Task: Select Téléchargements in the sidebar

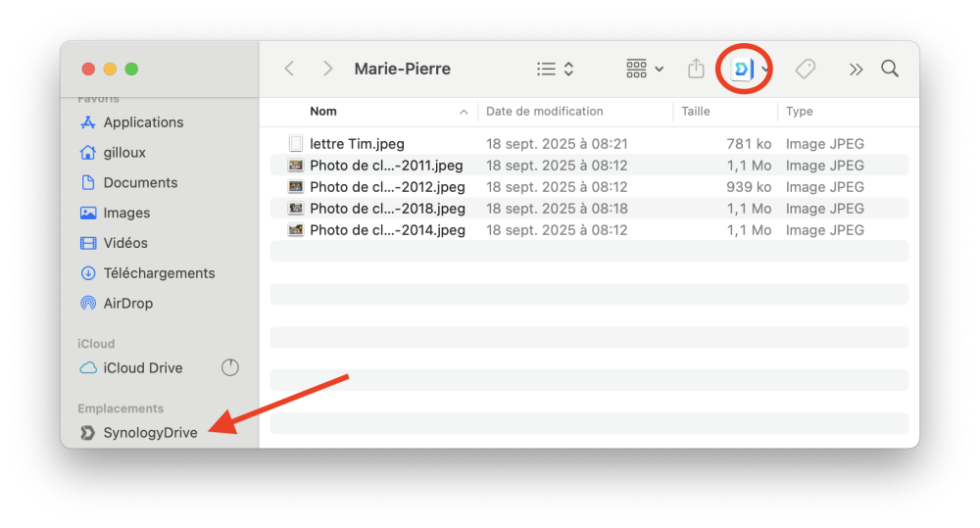Action: (x=159, y=273)
